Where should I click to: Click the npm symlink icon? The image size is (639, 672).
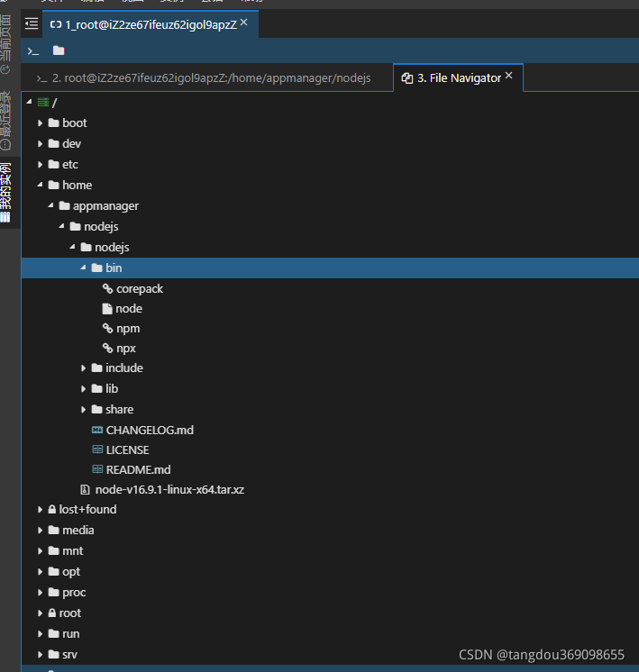point(107,328)
